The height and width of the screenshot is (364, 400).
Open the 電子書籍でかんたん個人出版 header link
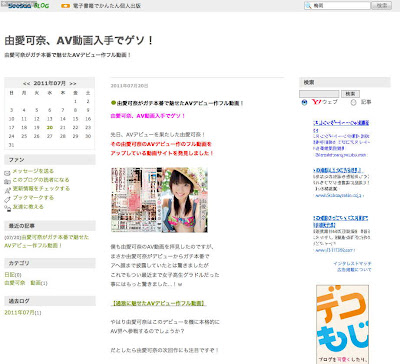coord(107,6)
